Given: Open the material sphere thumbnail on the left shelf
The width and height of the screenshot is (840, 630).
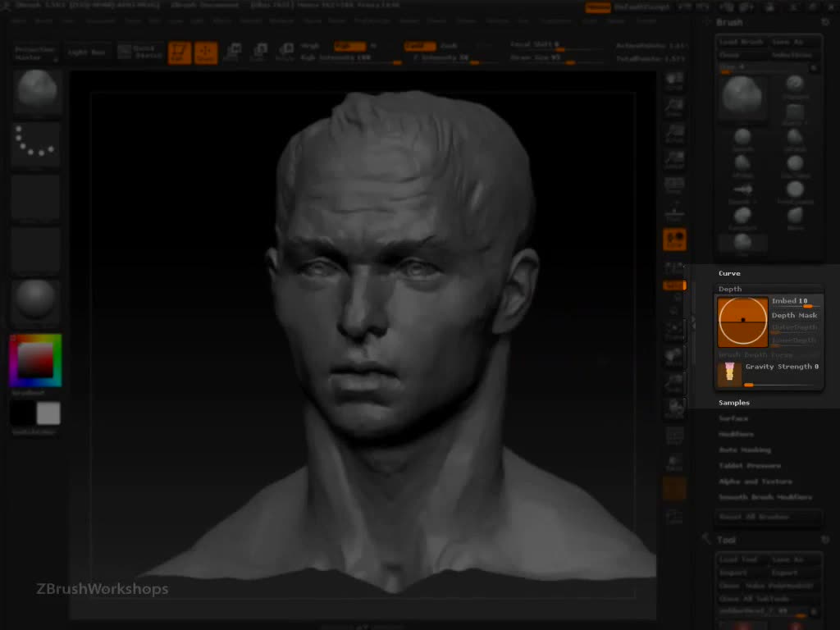Looking at the screenshot, I should point(35,302).
